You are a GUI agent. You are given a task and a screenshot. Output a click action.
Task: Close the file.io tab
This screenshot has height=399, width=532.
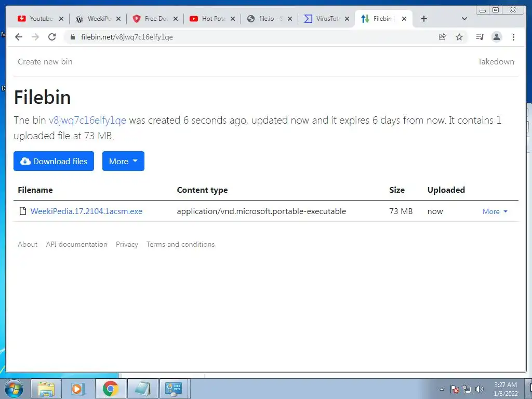(x=290, y=19)
